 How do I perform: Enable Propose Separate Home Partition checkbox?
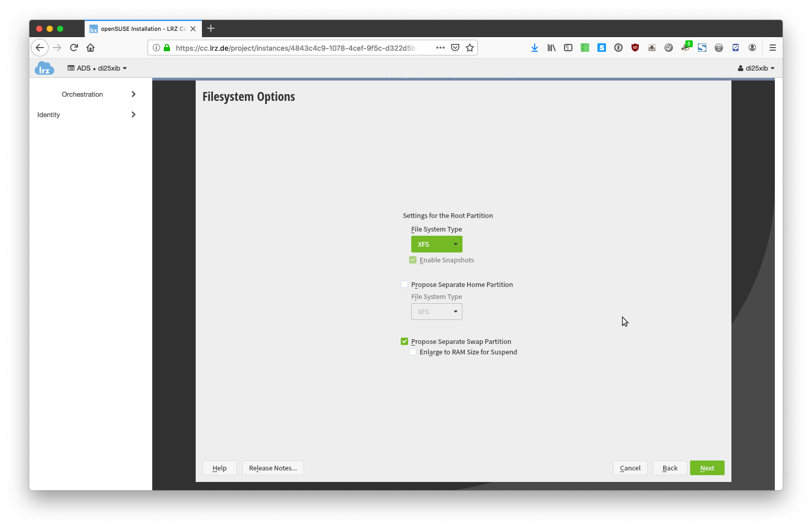point(404,284)
